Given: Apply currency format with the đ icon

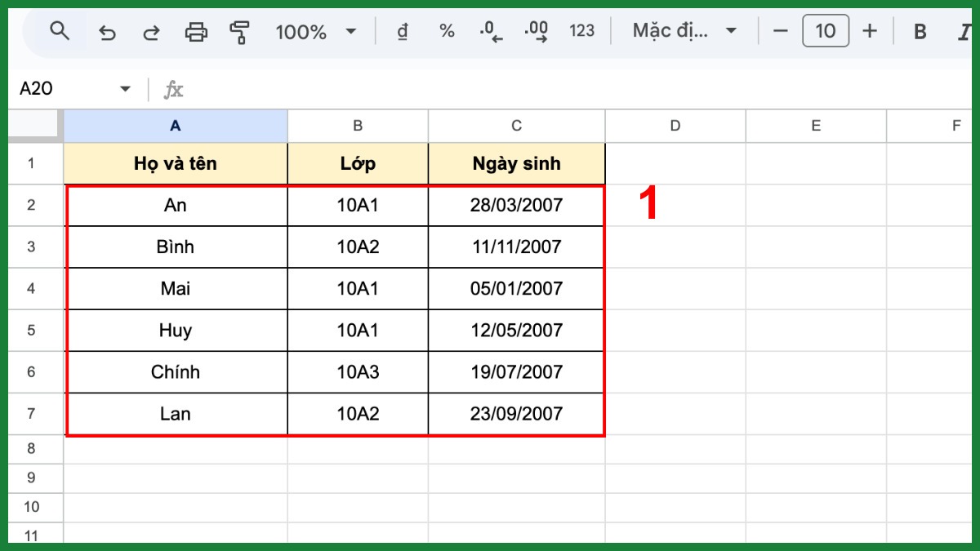Looking at the screenshot, I should point(402,30).
